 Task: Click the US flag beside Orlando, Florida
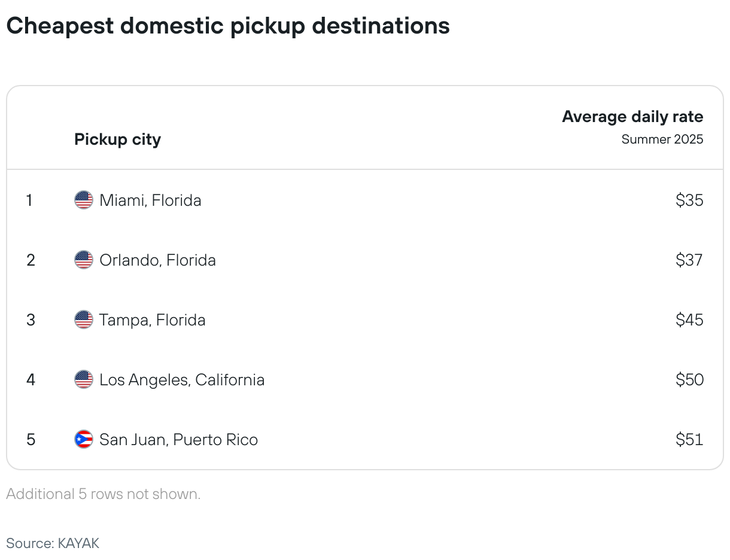point(84,260)
